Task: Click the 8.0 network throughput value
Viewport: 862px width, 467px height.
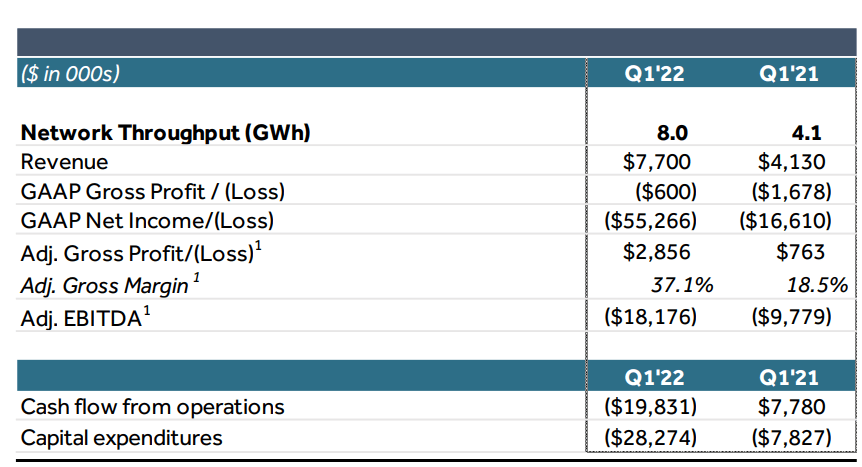Action: [x=672, y=133]
